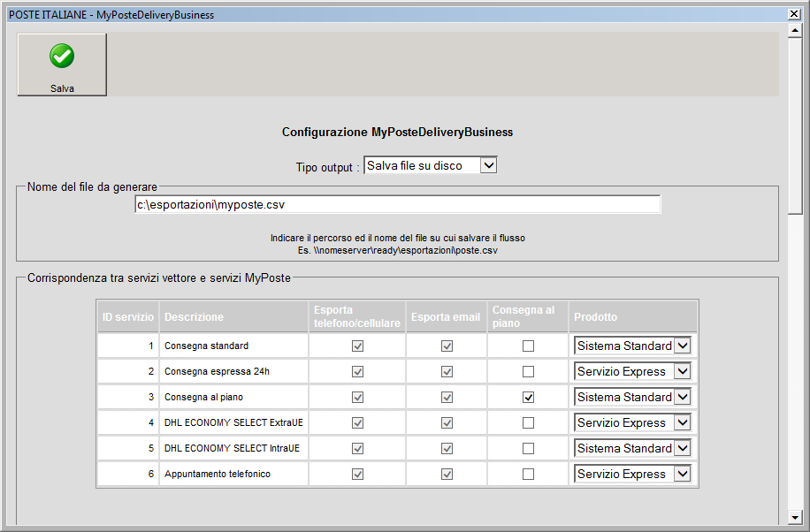The width and height of the screenshot is (810, 532).
Task: Click the scroll down arrow of vertical scrollbar
Action: (795, 516)
